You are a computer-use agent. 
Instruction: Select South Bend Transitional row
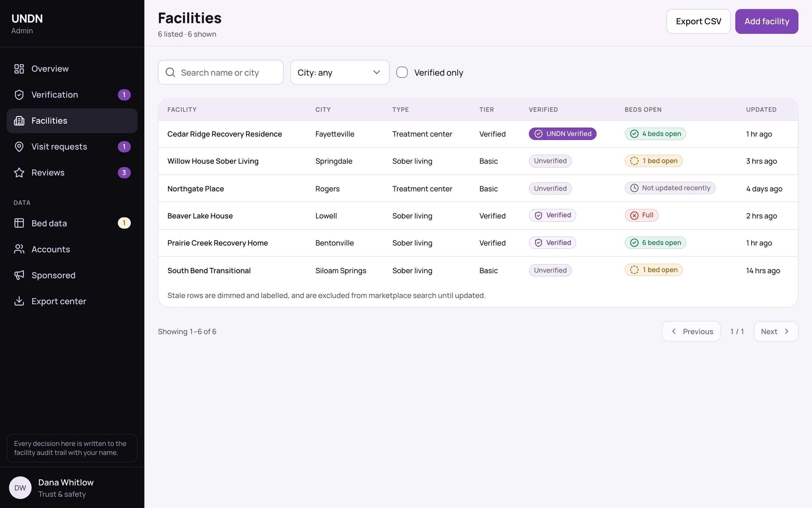(478, 271)
